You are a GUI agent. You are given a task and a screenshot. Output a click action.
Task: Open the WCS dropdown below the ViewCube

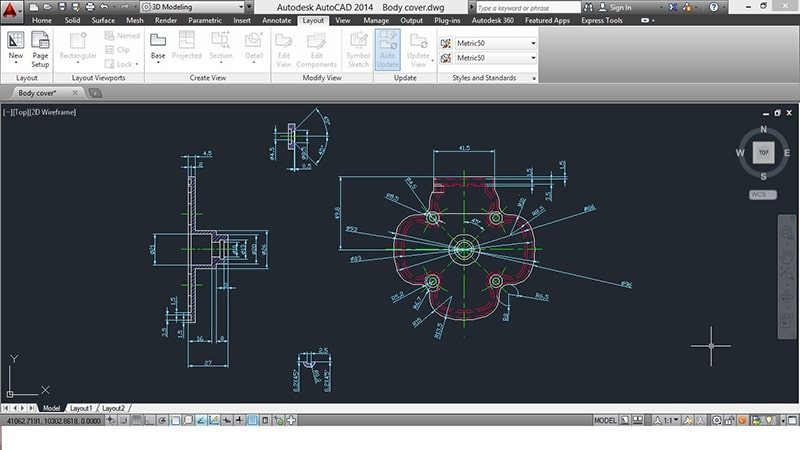pos(762,194)
